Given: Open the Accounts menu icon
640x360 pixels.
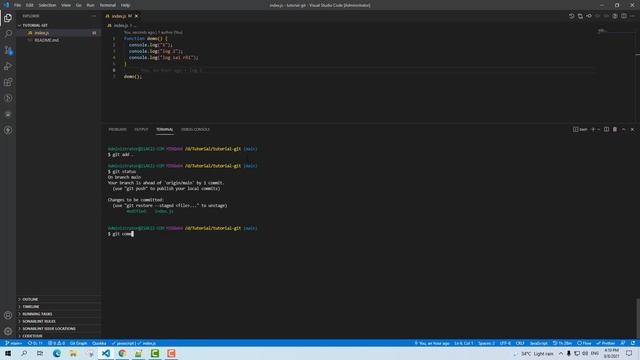Looking at the screenshot, I should 8,315.
